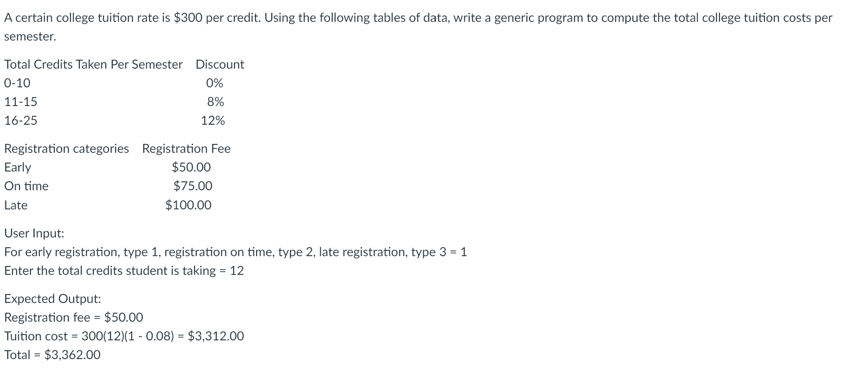Click the Registration Fee header
Image resolution: width=868 pixels, height=384 pixels.
point(186,149)
